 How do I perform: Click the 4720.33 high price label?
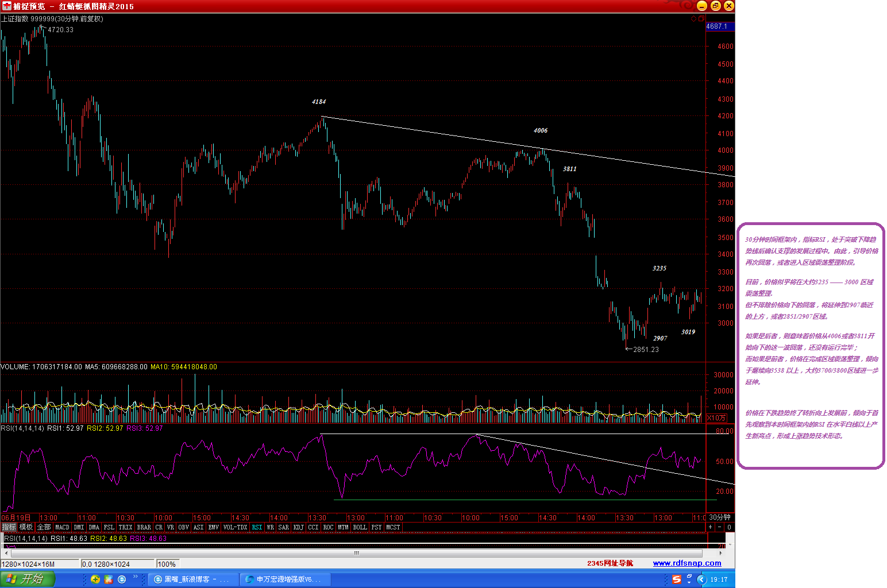60,30
